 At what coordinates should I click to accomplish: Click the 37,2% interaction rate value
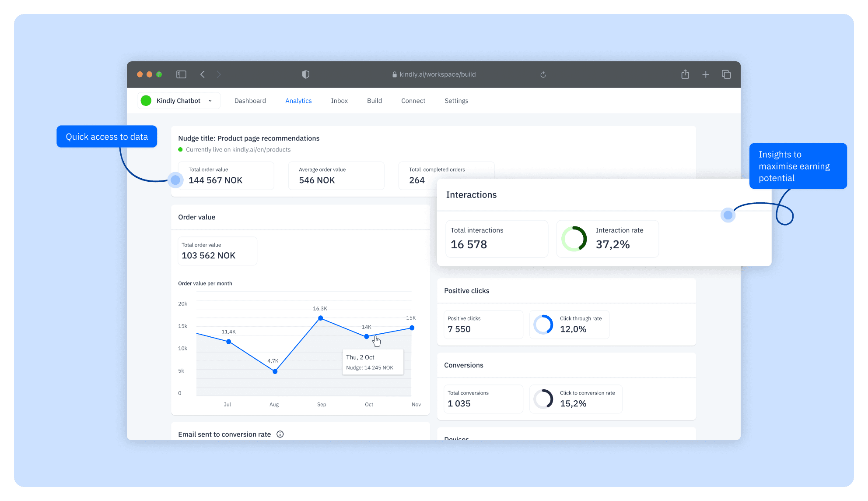(x=612, y=244)
